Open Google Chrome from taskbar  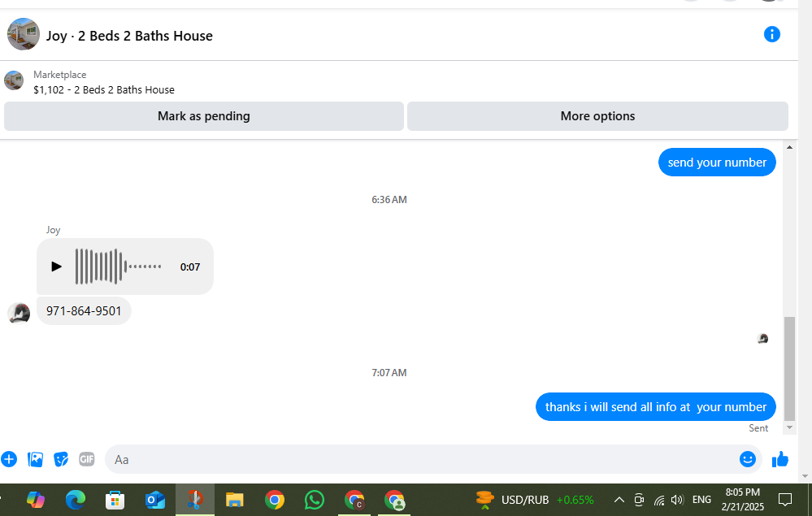[275, 500]
